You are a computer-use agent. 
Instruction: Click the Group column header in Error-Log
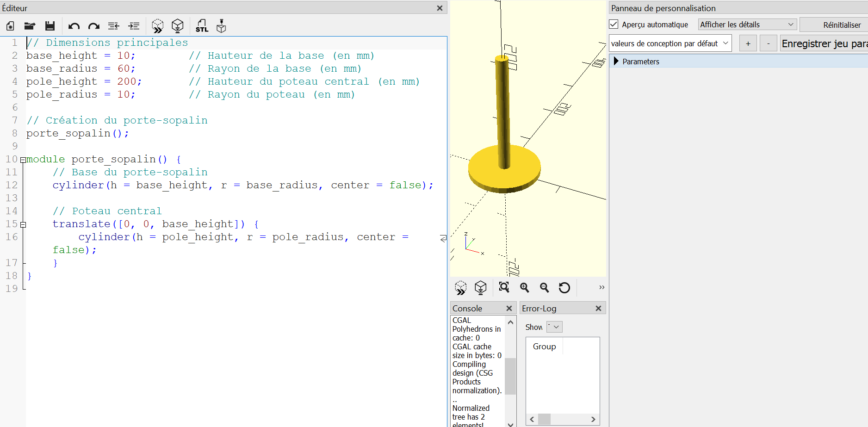544,346
